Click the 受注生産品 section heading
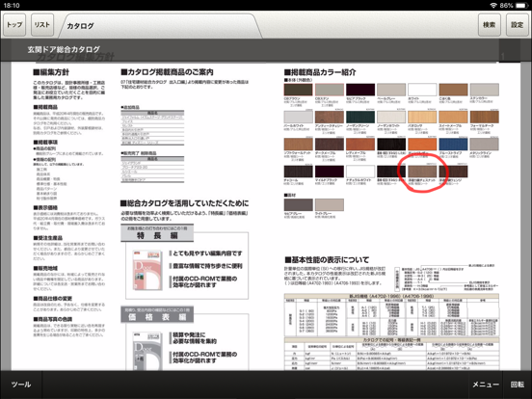 (48, 238)
